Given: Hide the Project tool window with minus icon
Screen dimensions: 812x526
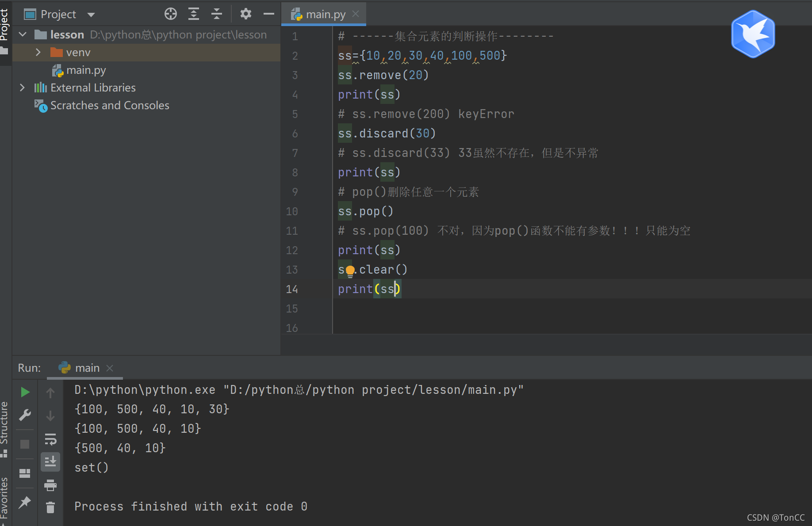Looking at the screenshot, I should (268, 14).
